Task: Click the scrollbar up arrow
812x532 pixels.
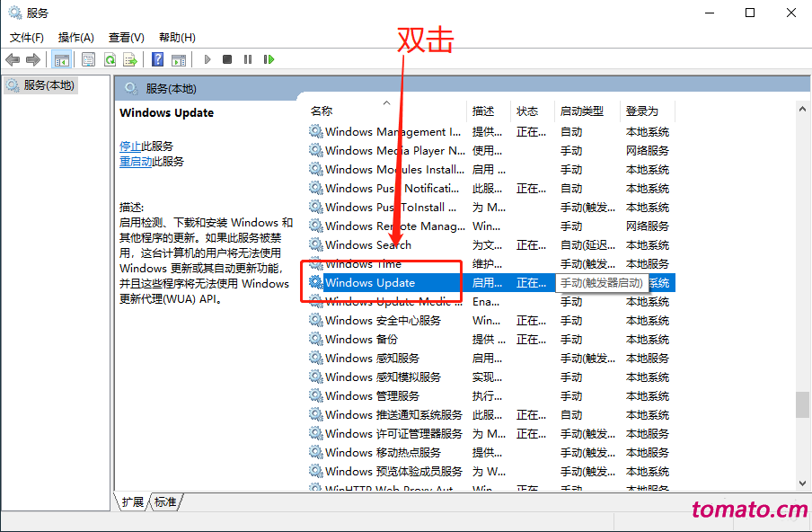Action: pyautogui.click(x=802, y=110)
